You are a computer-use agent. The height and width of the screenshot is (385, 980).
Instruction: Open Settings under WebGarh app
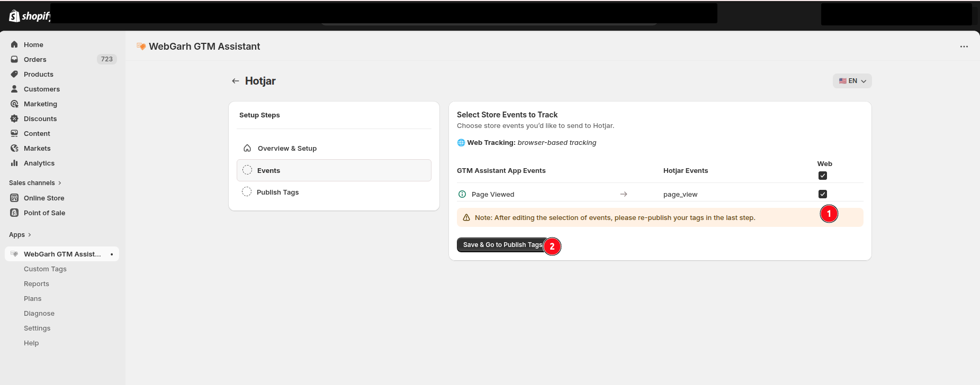pyautogui.click(x=37, y=328)
